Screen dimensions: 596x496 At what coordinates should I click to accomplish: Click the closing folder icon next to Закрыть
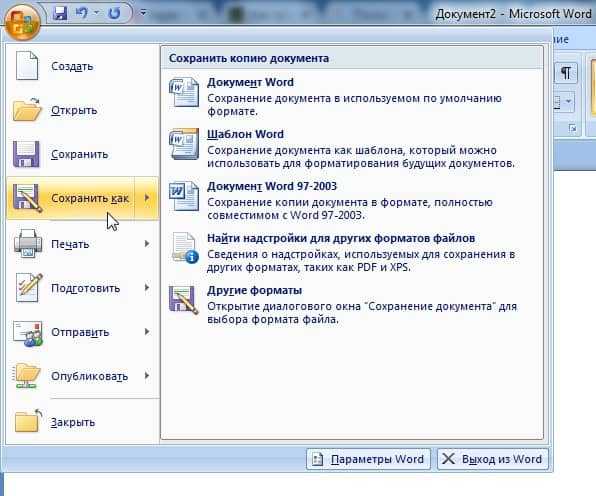(28, 421)
